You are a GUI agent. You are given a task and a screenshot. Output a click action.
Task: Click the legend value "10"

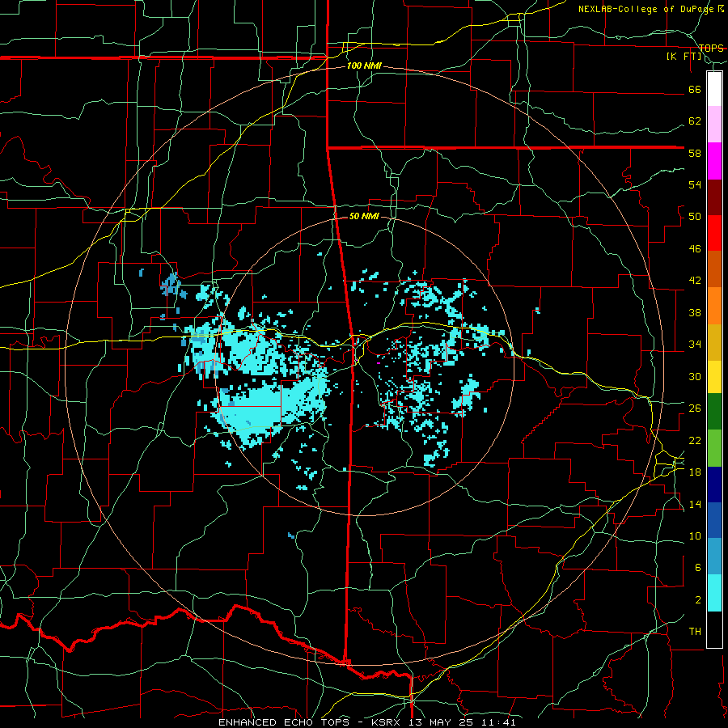[x=695, y=536]
